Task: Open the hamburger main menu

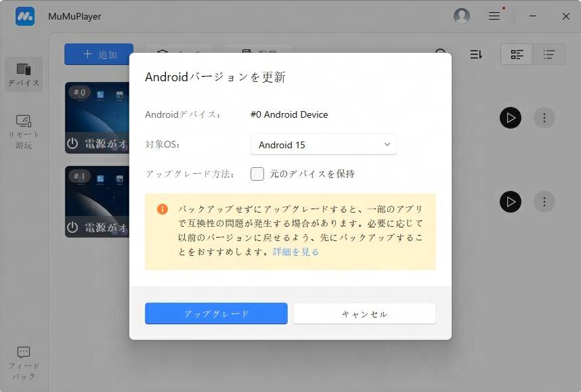Action: point(494,16)
